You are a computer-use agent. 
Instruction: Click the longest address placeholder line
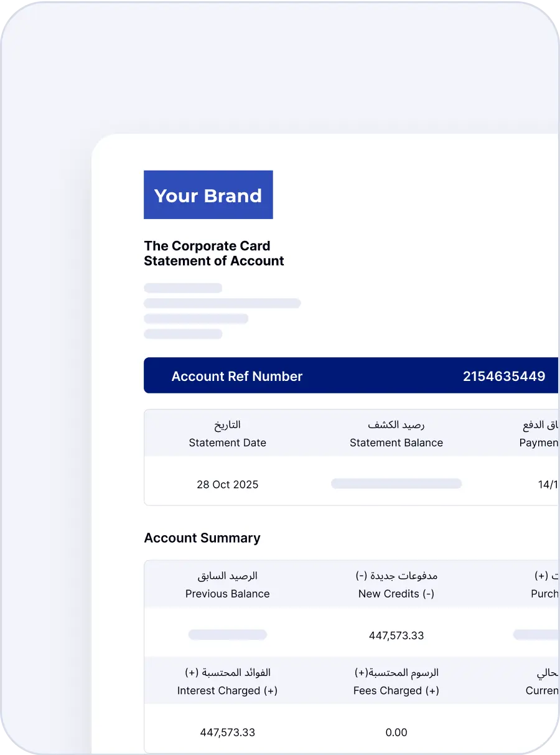coord(222,303)
